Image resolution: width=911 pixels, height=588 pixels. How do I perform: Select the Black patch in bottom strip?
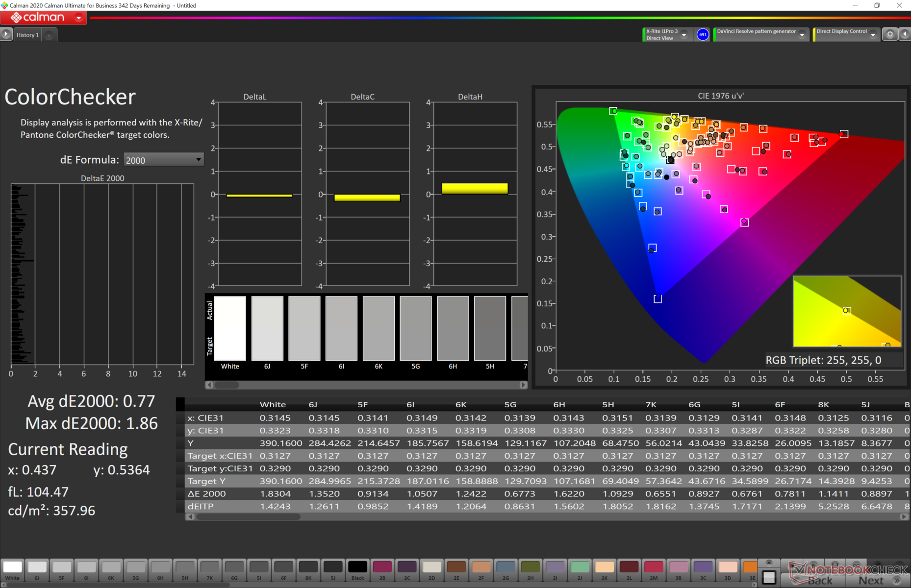357,567
